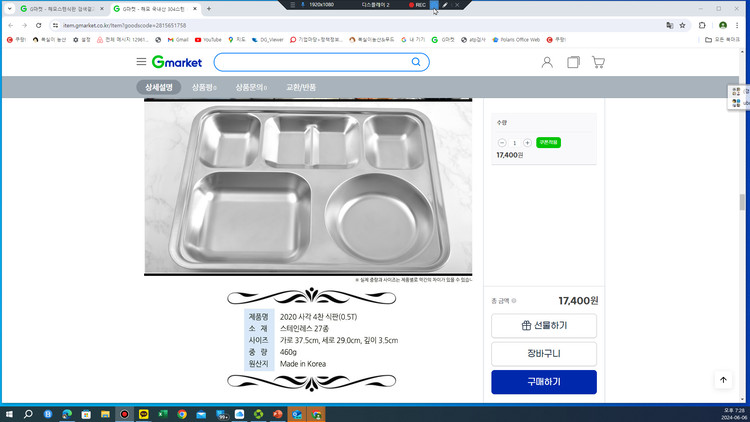
Task: Open the Windows Start menu
Action: [9, 414]
